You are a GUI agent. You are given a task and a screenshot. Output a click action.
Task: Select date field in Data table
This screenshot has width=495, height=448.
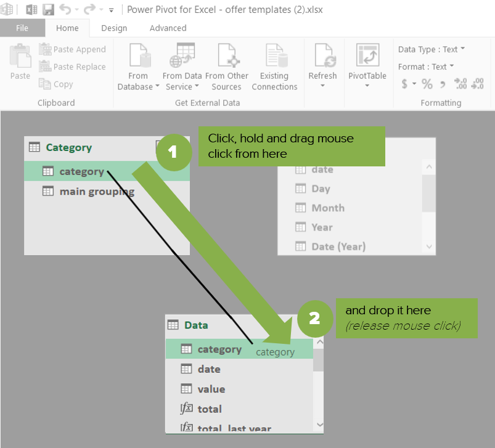239,369
